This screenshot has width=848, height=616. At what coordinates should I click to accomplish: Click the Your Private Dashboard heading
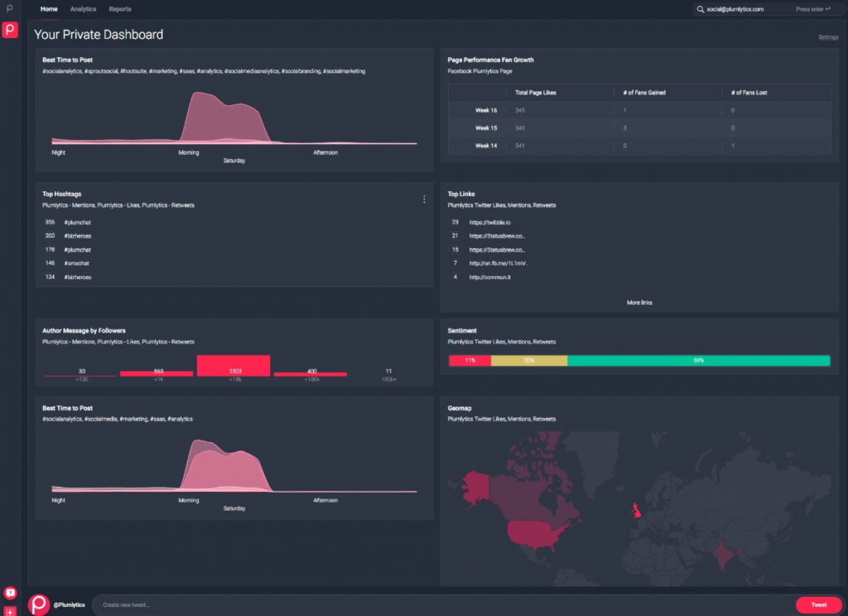point(99,35)
